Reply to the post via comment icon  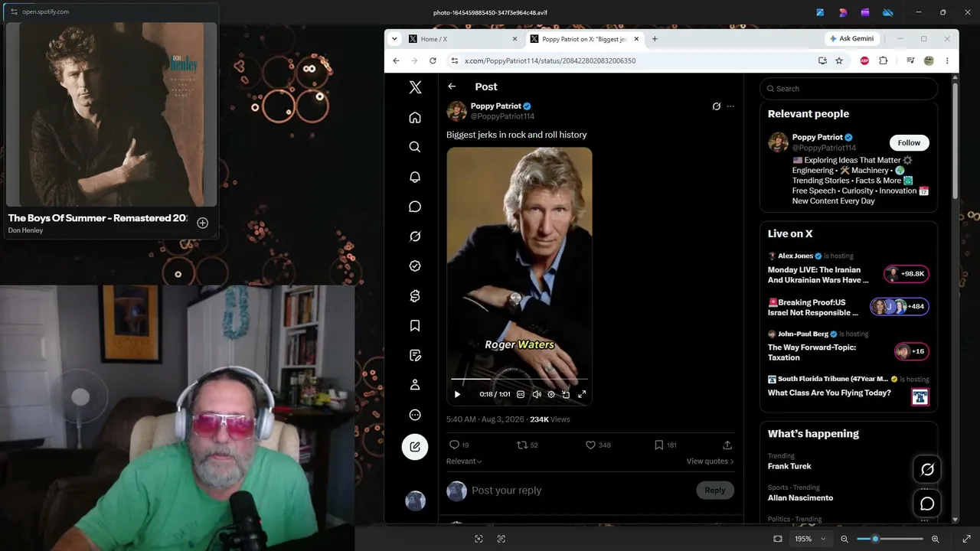point(454,445)
